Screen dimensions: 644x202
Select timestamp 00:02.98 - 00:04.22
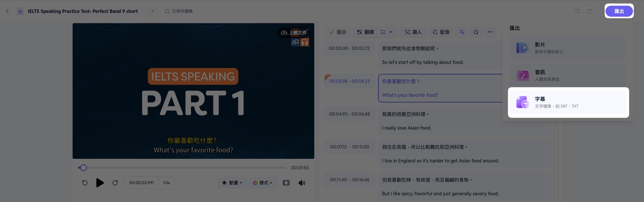click(349, 81)
